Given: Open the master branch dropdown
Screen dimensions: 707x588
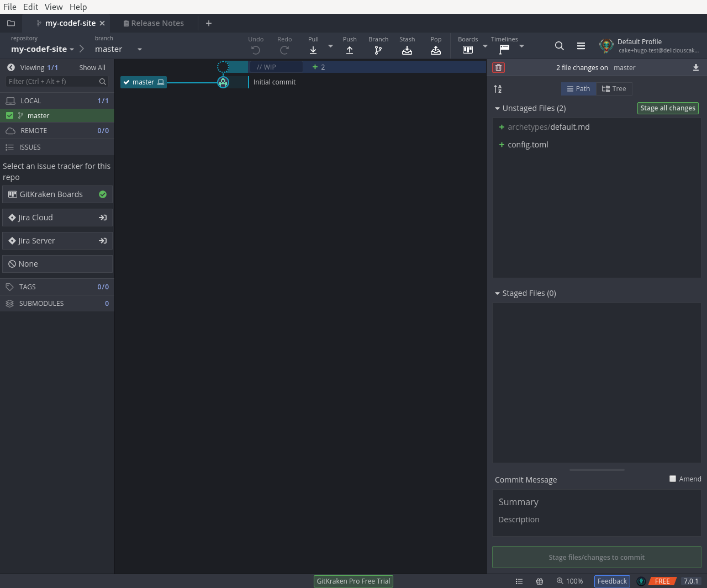Looking at the screenshot, I should [119, 49].
